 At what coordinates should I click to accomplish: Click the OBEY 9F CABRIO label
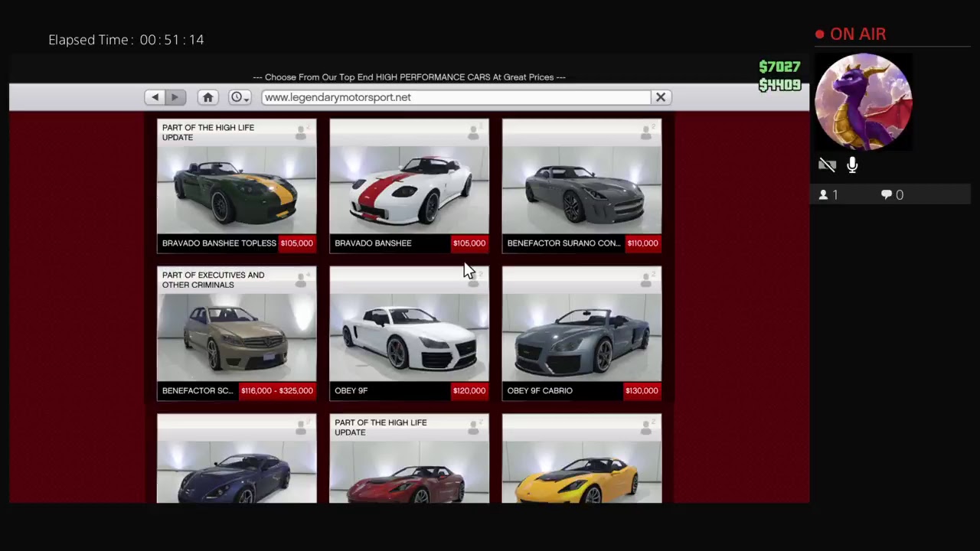pyautogui.click(x=540, y=391)
